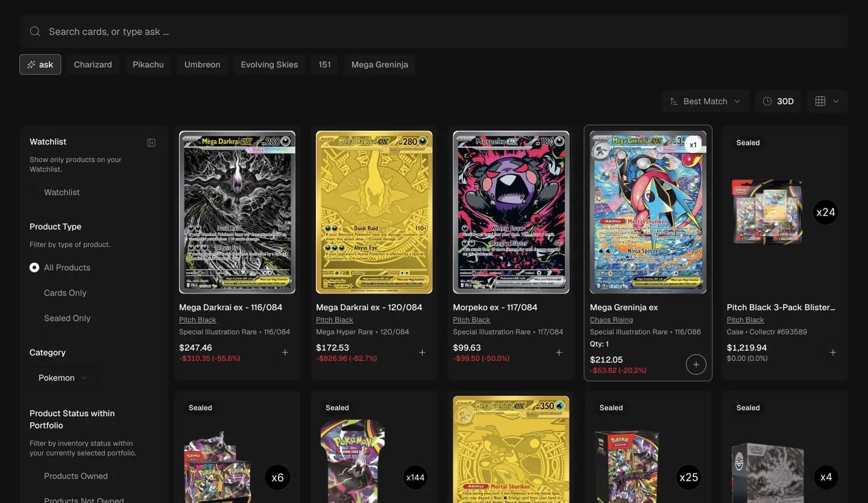This screenshot has height=503, width=868.
Task: Choose the Mega Greninja suggestion chip
Action: coord(380,64)
